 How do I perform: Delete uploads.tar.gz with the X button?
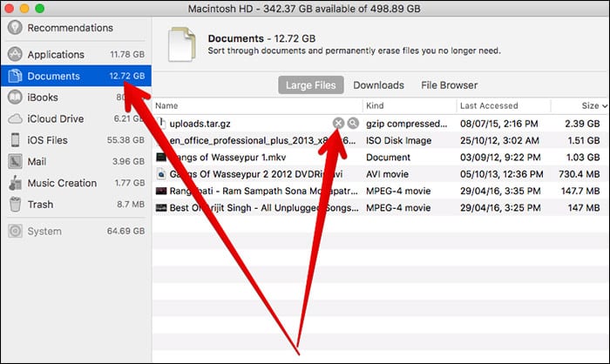point(338,124)
